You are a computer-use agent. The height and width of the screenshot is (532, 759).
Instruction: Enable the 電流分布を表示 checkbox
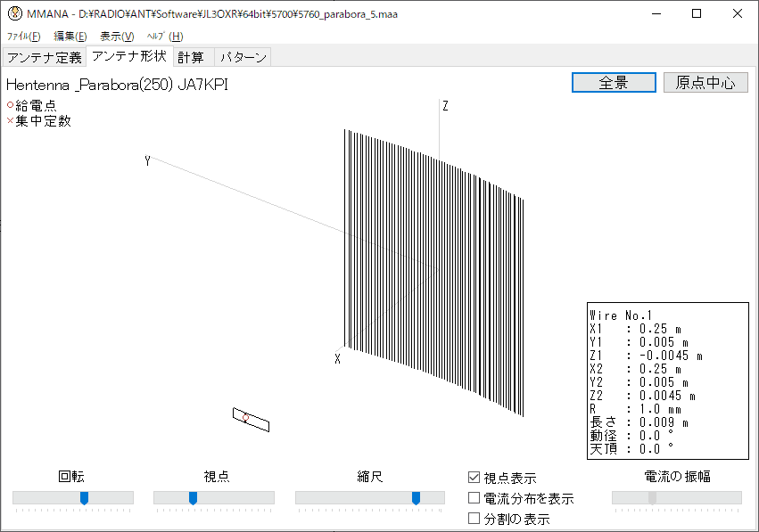coord(474,498)
